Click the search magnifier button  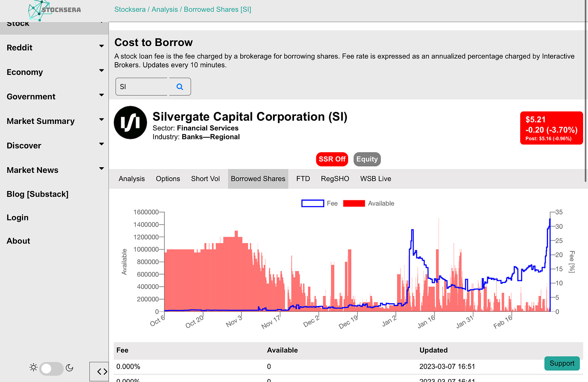180,87
